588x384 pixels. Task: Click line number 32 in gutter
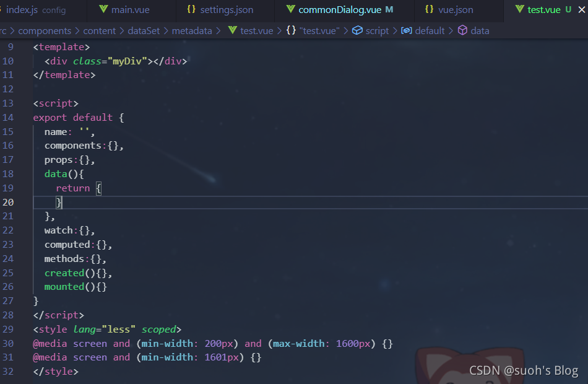pos(8,372)
